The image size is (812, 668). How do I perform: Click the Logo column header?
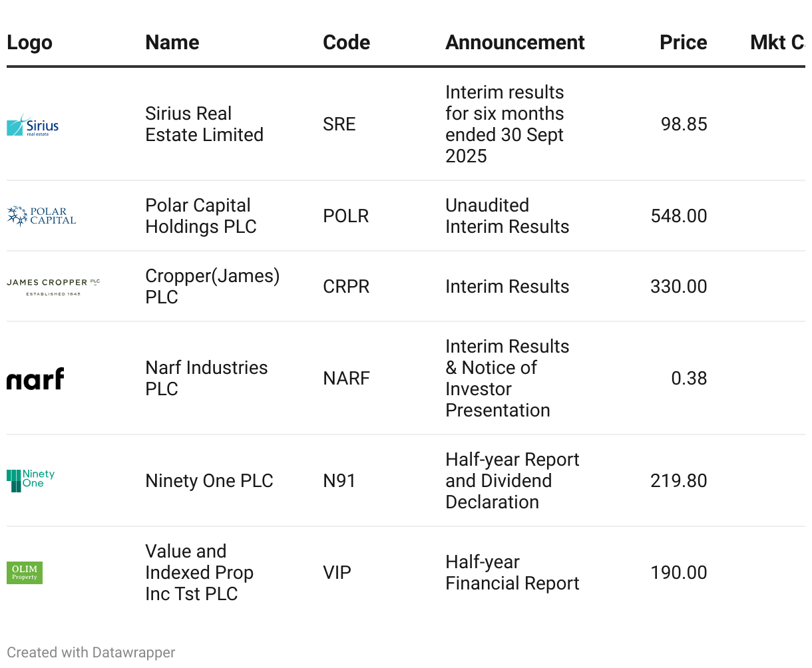point(29,43)
